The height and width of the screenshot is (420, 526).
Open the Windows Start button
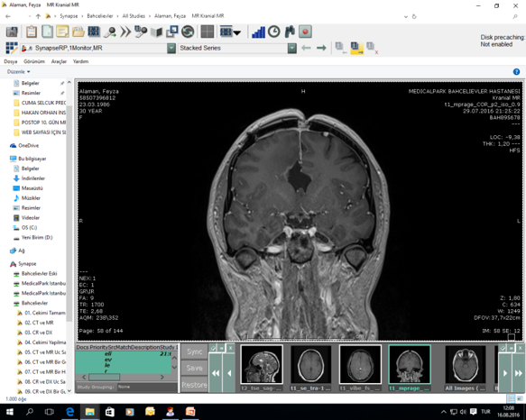pyautogui.click(x=10, y=412)
